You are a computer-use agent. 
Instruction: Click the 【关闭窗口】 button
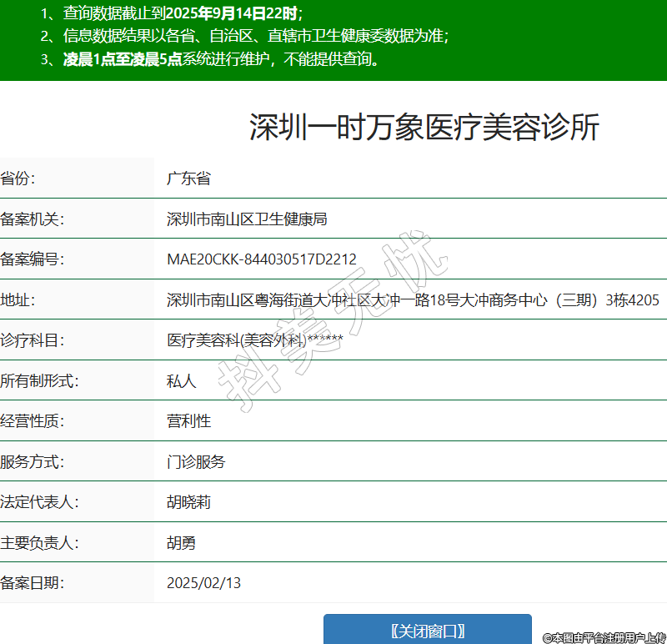click(x=427, y=631)
